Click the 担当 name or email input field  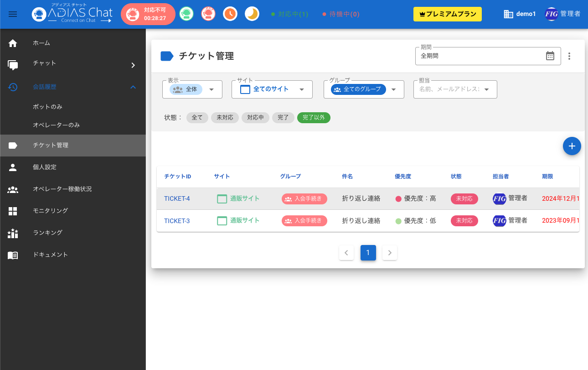[449, 89]
